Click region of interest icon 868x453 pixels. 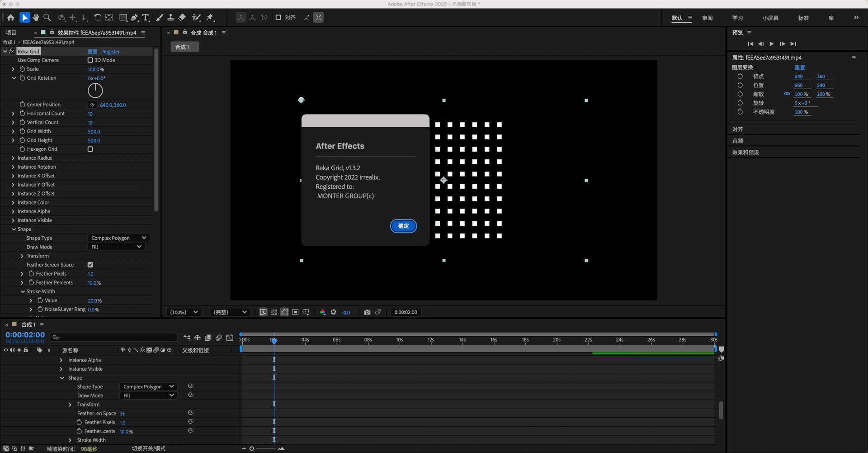(295, 312)
